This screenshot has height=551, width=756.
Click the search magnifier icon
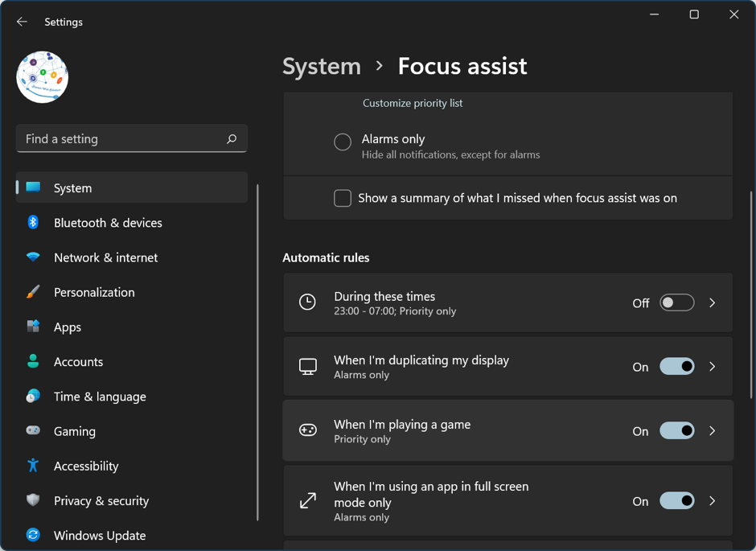[232, 139]
